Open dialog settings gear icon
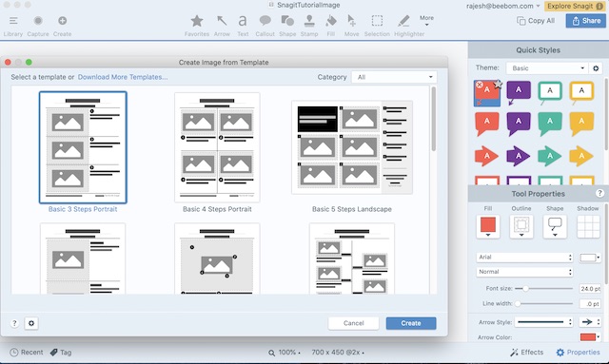 click(x=31, y=323)
